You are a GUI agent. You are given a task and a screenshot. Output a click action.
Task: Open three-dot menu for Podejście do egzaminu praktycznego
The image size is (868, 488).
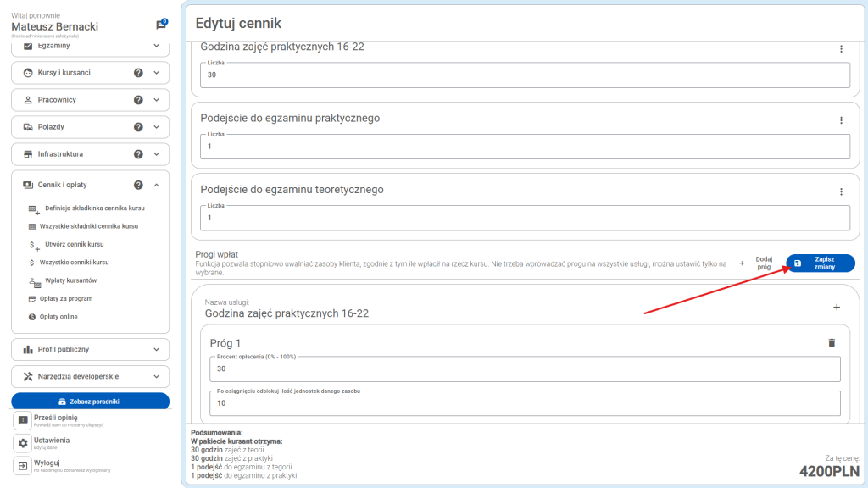click(x=841, y=120)
